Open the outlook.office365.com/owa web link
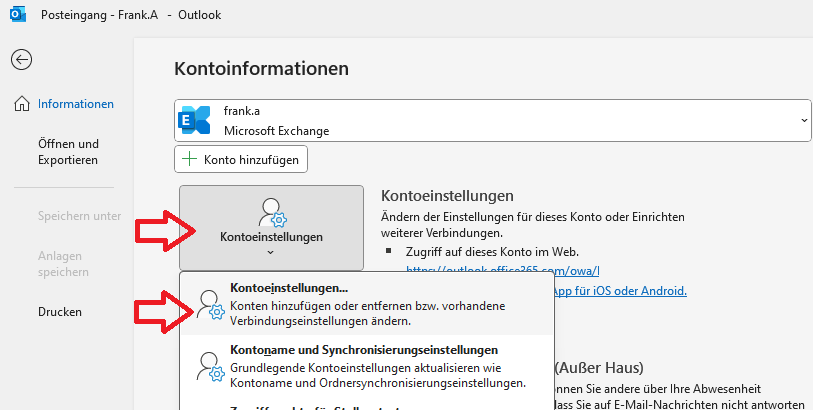Image resolution: width=813 pixels, height=411 pixels. (502, 270)
